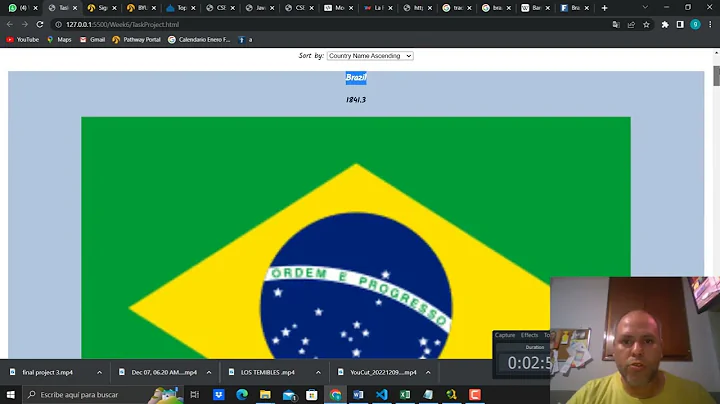The height and width of the screenshot is (404, 720).
Task: Close the WhatsApp tab
Action: pos(35,8)
